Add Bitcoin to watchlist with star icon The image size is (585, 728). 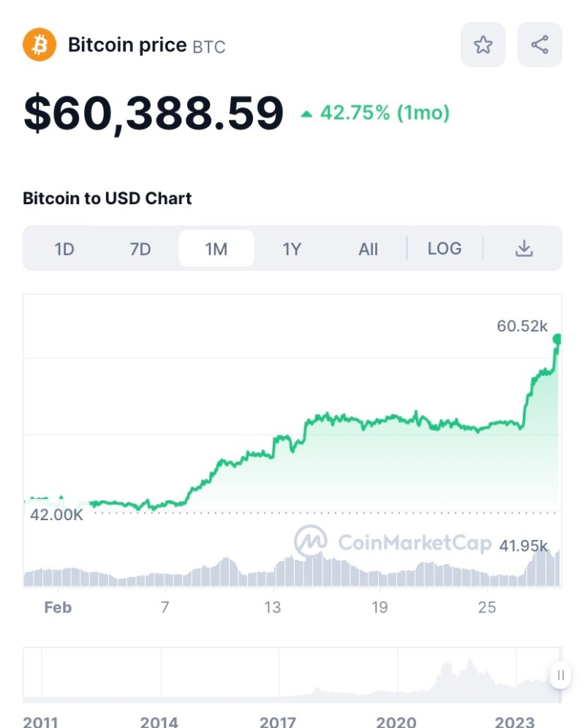[x=483, y=45]
